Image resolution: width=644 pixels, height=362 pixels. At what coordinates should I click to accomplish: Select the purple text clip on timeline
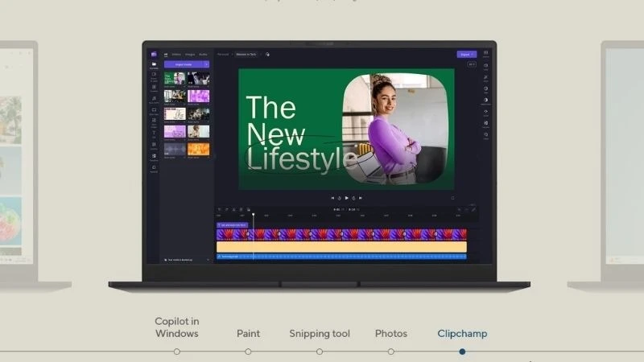[x=233, y=225]
